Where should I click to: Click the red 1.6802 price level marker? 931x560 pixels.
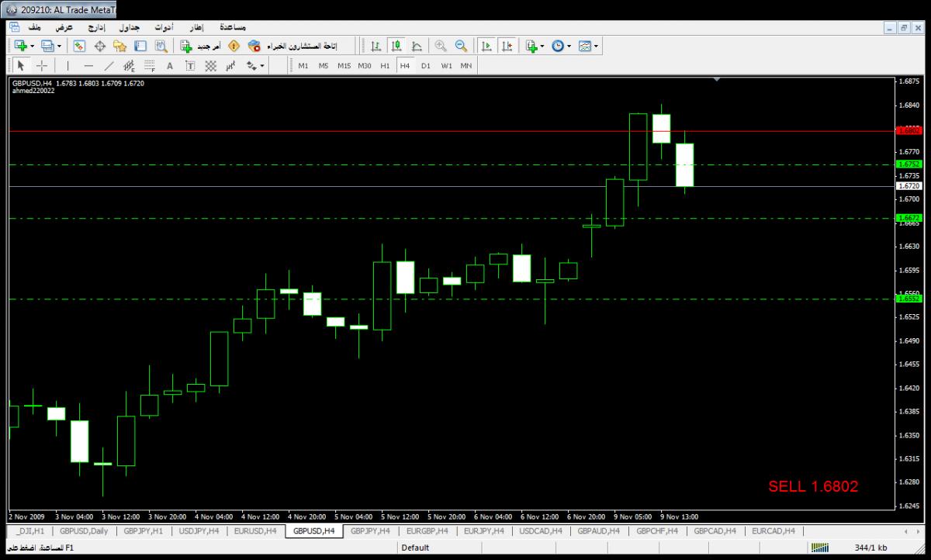(x=908, y=131)
